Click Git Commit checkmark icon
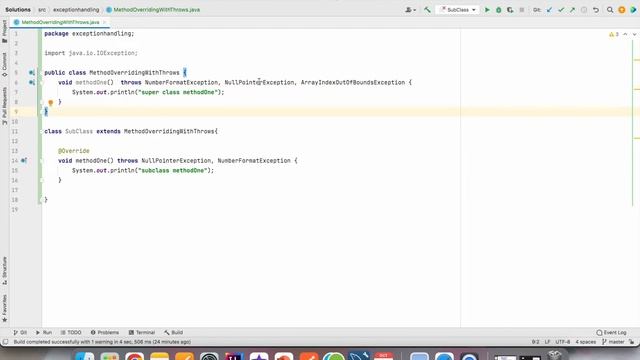Viewport: 640px width, 360px height. pyautogui.click(x=561, y=10)
